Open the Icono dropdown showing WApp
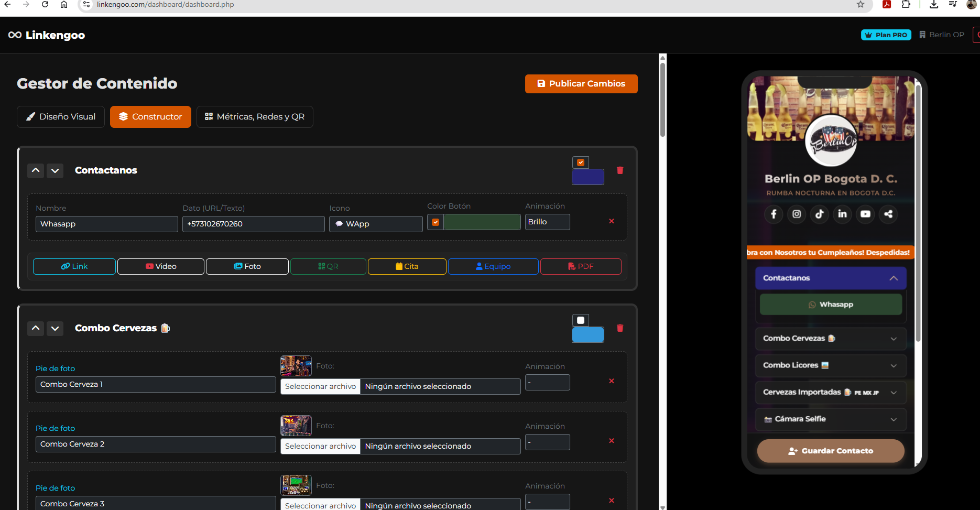The image size is (980, 510). pyautogui.click(x=376, y=224)
